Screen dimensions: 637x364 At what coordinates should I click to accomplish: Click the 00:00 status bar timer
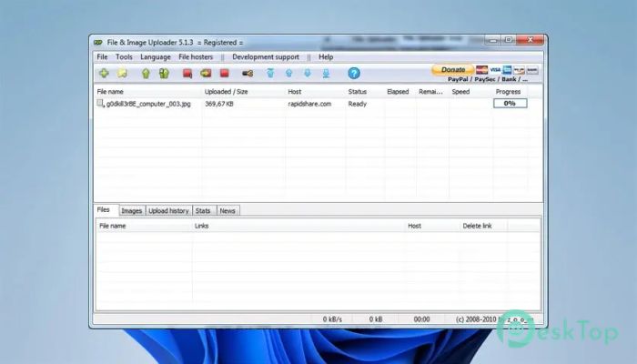(421, 319)
